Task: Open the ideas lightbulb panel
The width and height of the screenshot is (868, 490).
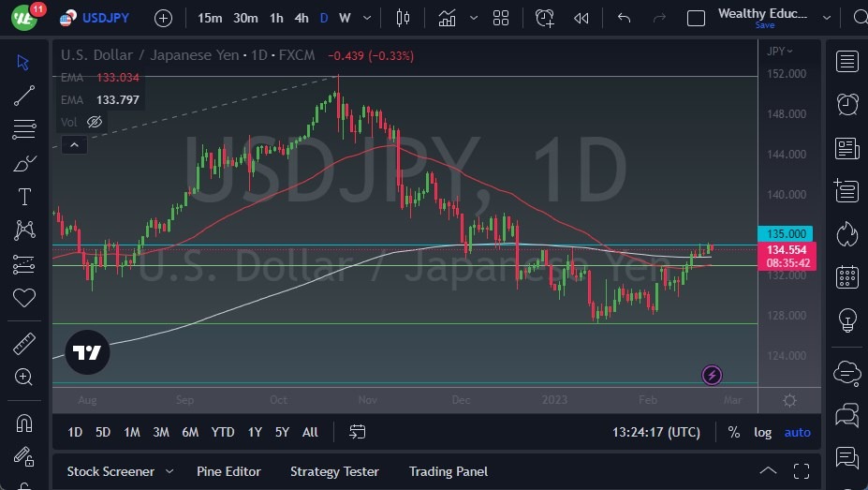Action: tap(847, 320)
